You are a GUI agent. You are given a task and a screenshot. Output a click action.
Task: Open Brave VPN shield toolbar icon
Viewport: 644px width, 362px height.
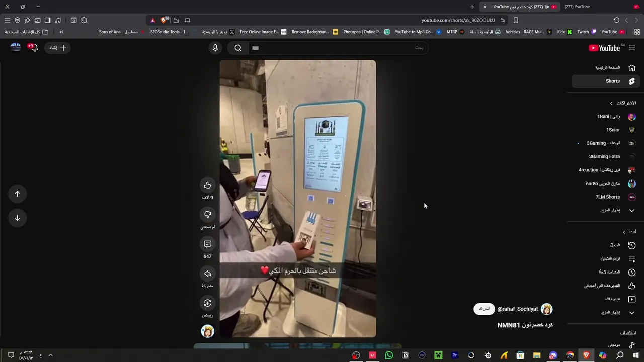tap(17, 20)
